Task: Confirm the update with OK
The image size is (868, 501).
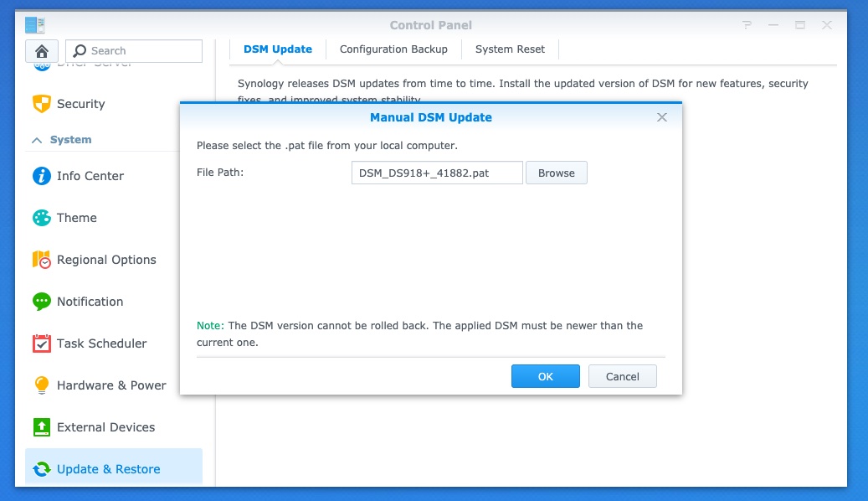Action: point(545,376)
